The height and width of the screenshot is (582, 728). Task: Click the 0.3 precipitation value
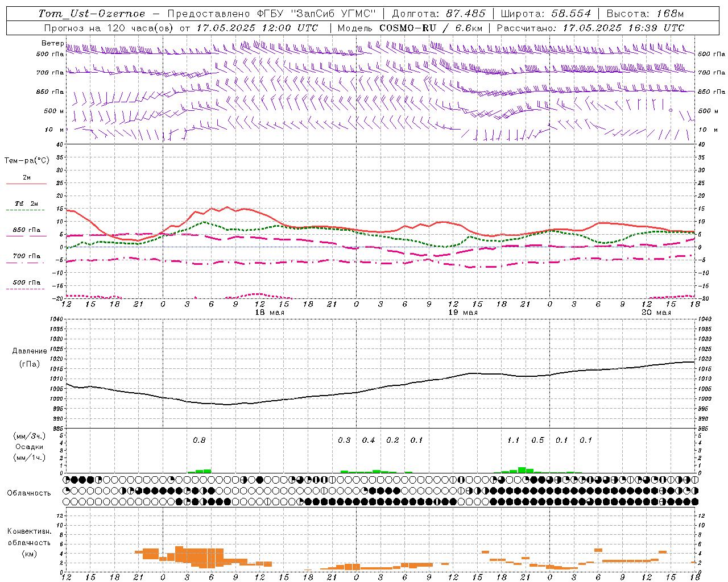point(344,440)
